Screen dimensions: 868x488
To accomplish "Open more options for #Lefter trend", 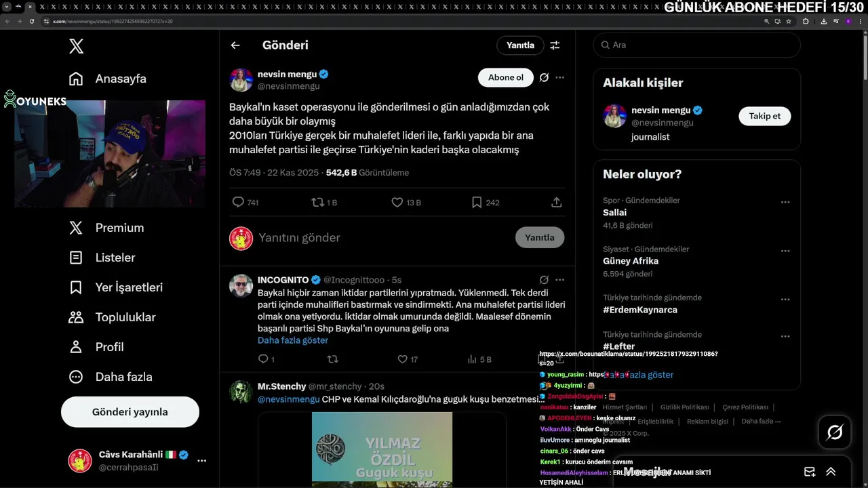I will pyautogui.click(x=785, y=336).
